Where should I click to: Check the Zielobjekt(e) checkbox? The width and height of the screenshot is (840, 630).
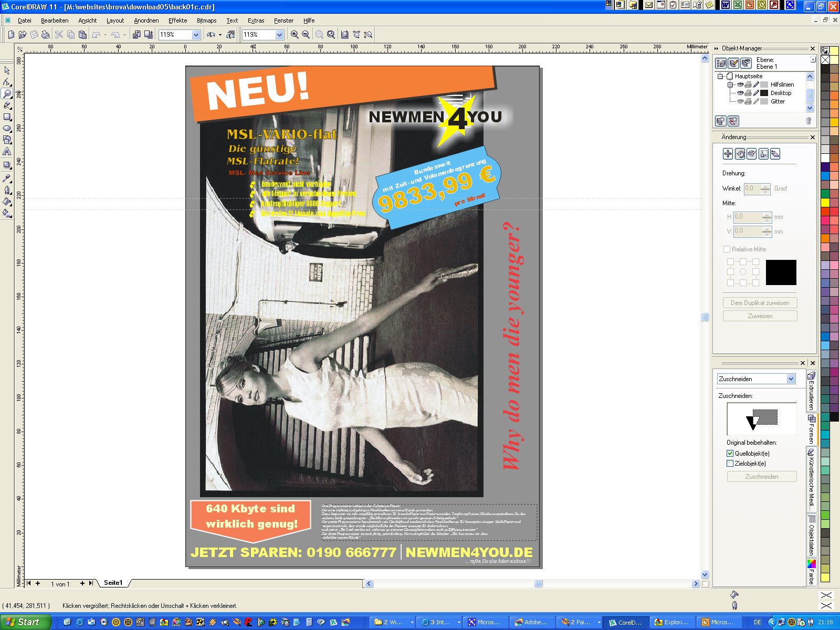[x=730, y=463]
